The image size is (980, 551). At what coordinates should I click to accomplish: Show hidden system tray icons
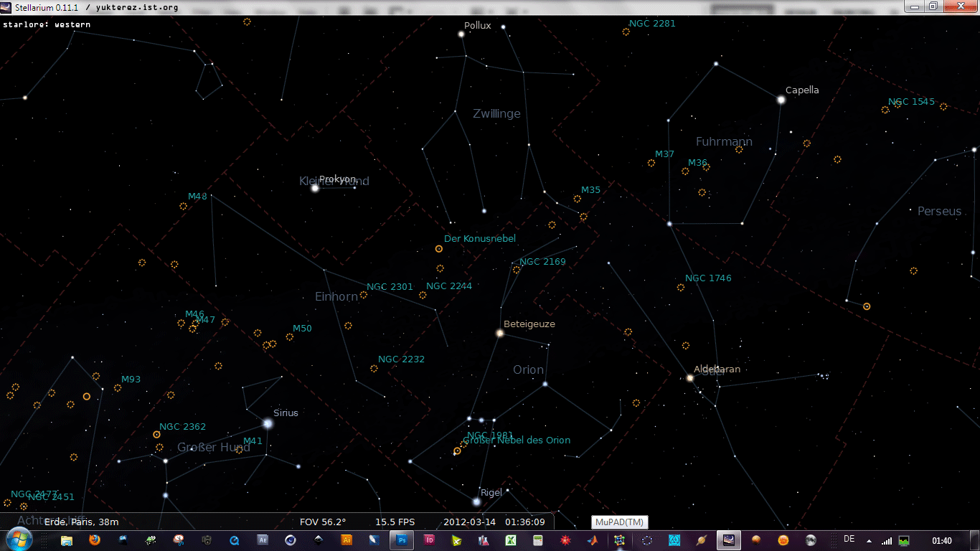pyautogui.click(x=870, y=541)
